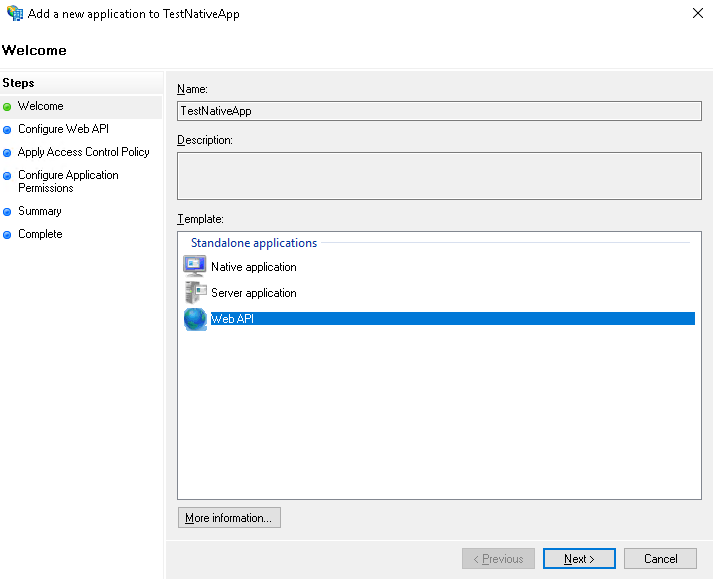The image size is (713, 579).
Task: Focus the Description text box
Action: point(439,176)
